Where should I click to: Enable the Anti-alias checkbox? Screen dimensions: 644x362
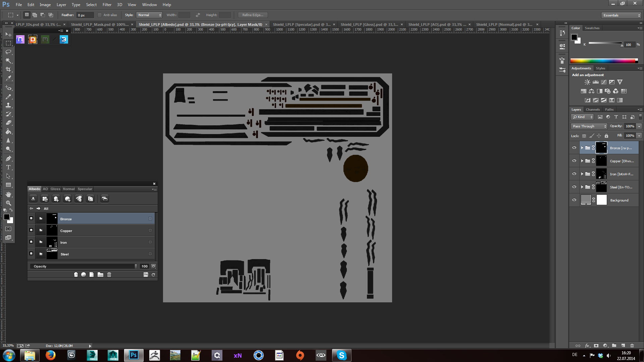pos(100,15)
